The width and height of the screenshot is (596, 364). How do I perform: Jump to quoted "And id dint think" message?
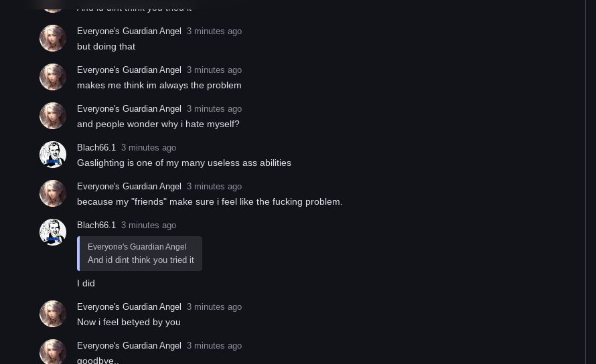pos(141,260)
